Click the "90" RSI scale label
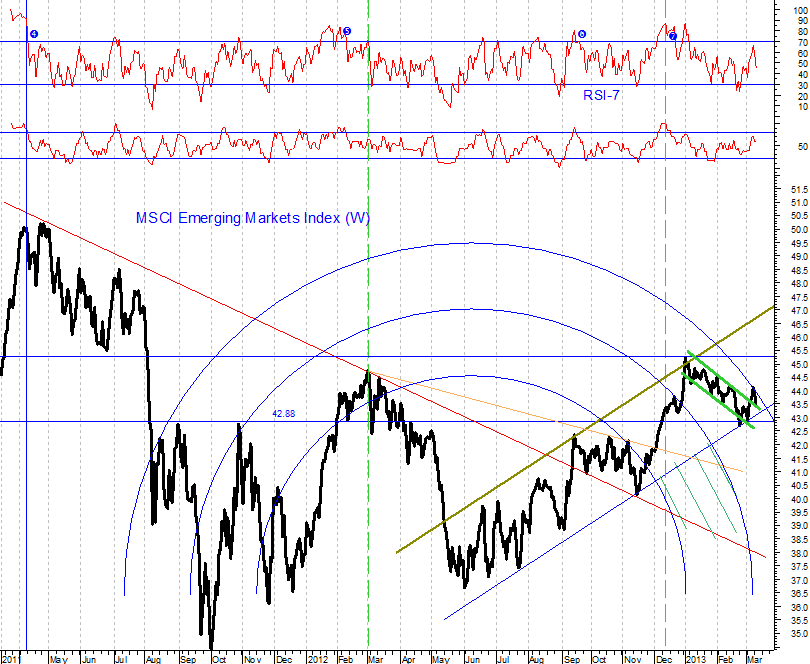Viewport: 810px width, 664px height. [x=802, y=21]
